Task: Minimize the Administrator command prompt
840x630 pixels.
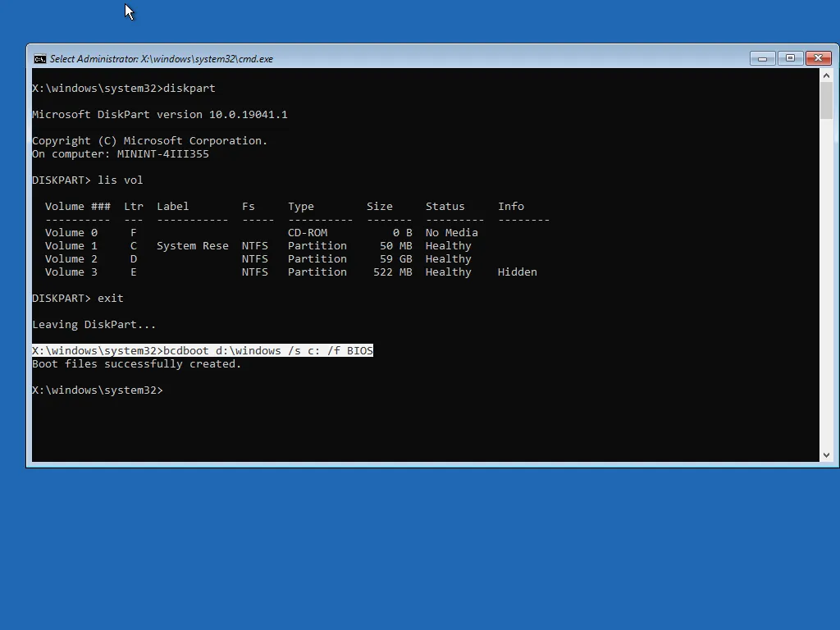Action: pyautogui.click(x=762, y=58)
